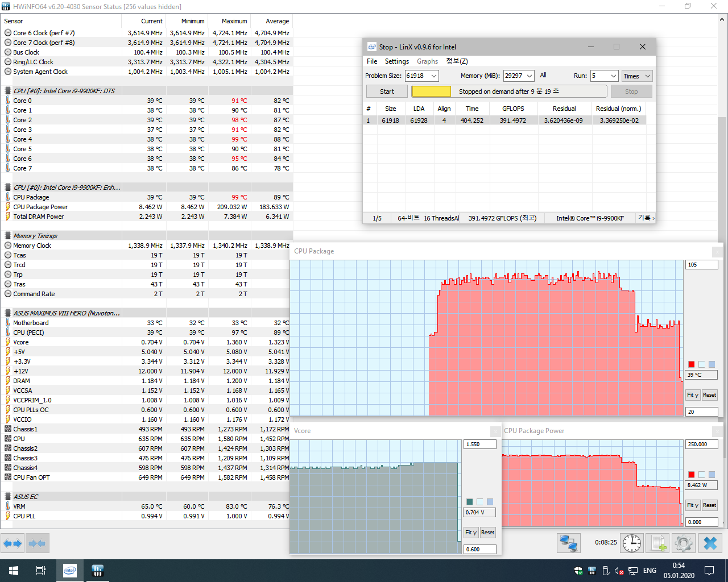The width and height of the screenshot is (728, 582).
Task: Open the network remote monitoring icon
Action: coord(568,543)
